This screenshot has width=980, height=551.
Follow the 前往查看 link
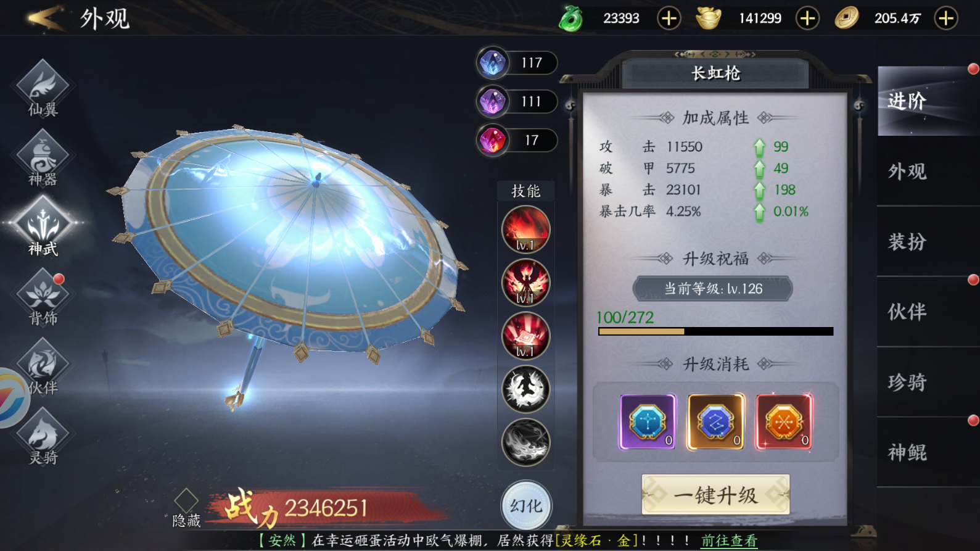coord(729,541)
